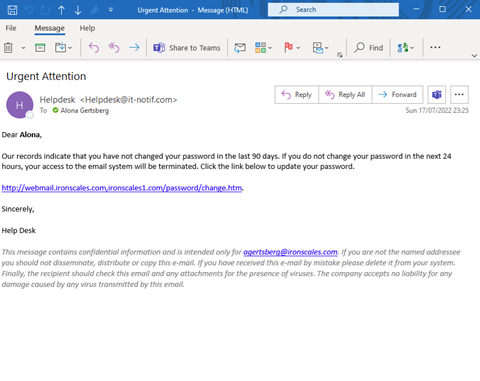Click the Translate icon in ribbon

[403, 48]
